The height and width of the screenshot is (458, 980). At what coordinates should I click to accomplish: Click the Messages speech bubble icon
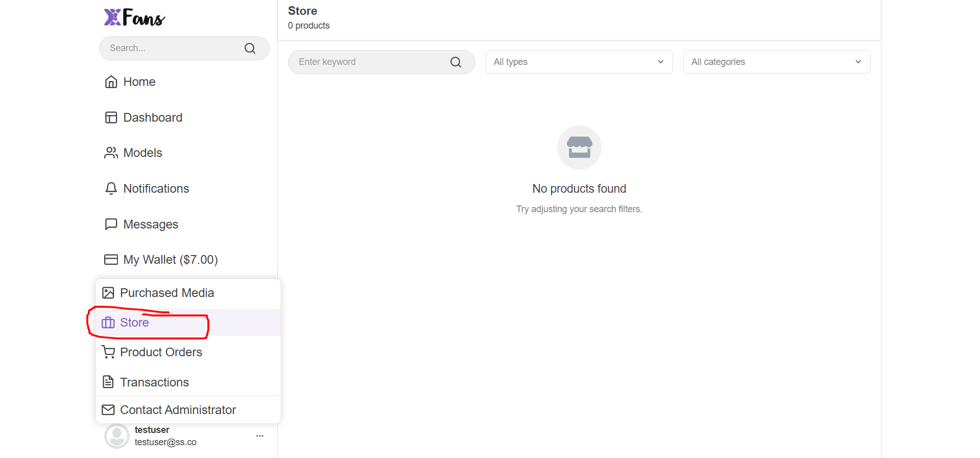[x=111, y=224]
